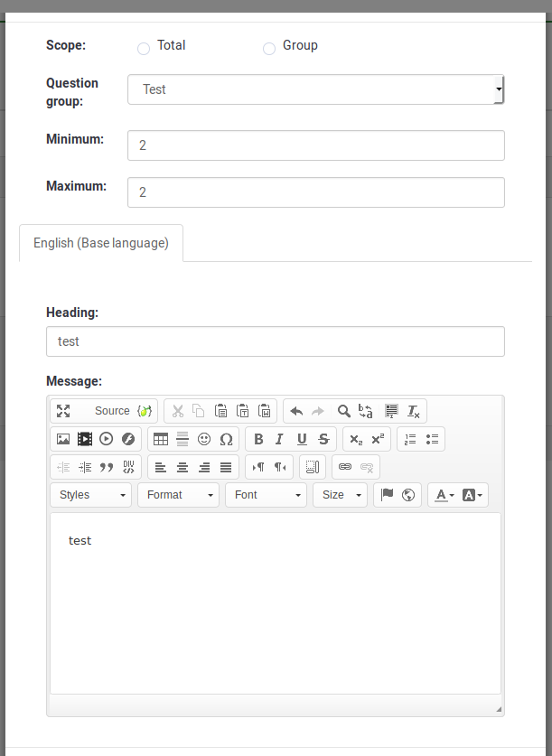Apply bold formatting
552x756 pixels.
[x=258, y=439]
